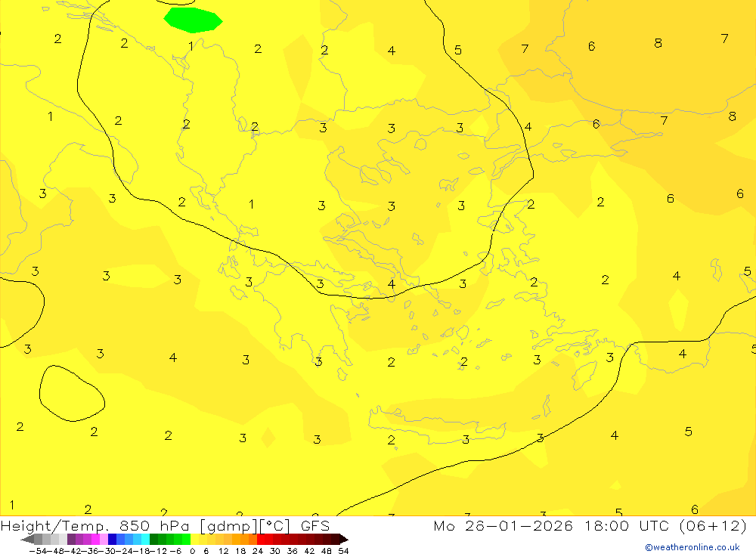Click the "-12" legend scale label

click(x=159, y=551)
